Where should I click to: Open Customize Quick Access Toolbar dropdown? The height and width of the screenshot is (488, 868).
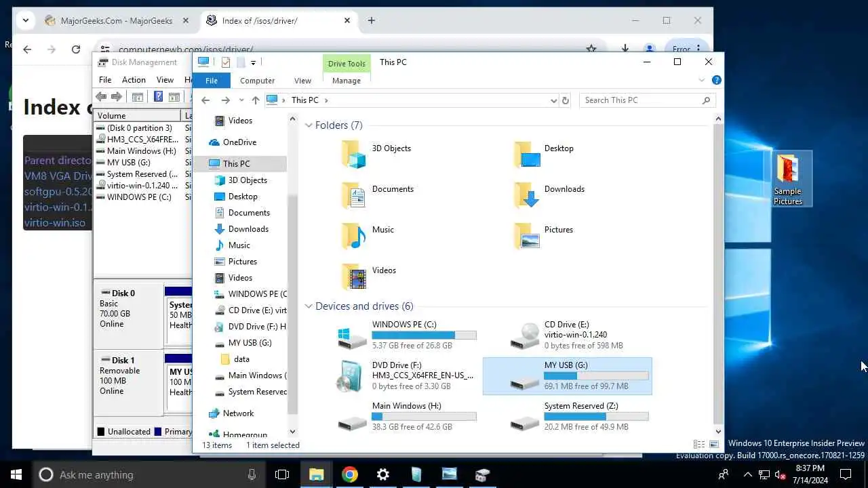(x=253, y=62)
